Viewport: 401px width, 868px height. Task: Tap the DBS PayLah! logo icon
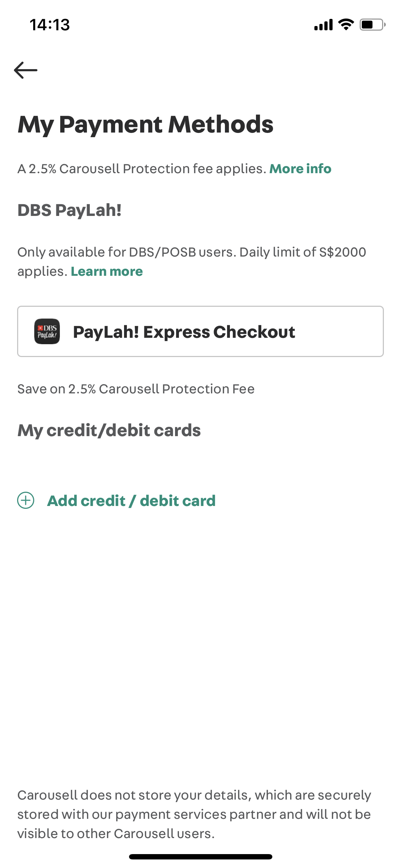pyautogui.click(x=47, y=331)
